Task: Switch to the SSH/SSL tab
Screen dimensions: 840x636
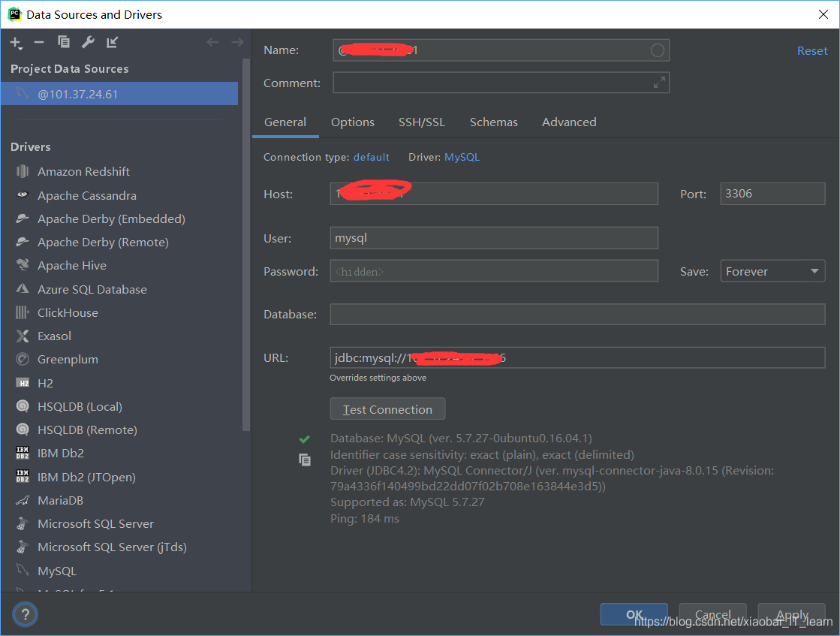Action: click(x=422, y=122)
